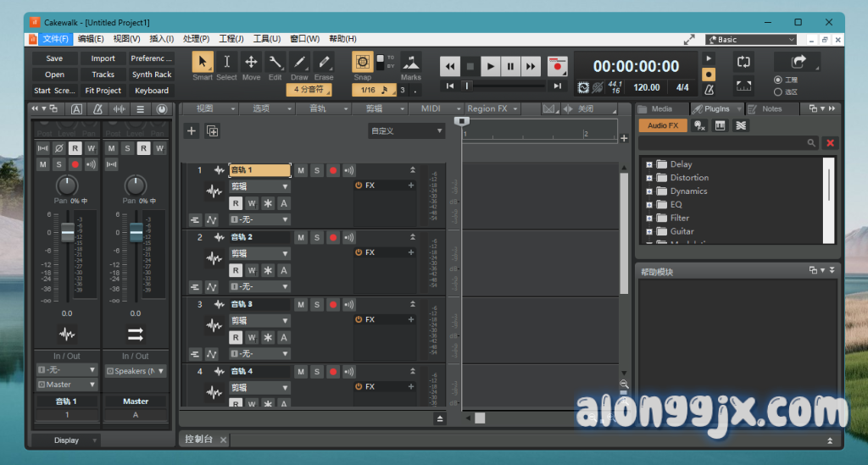Solo track 音轨 2

pos(317,237)
